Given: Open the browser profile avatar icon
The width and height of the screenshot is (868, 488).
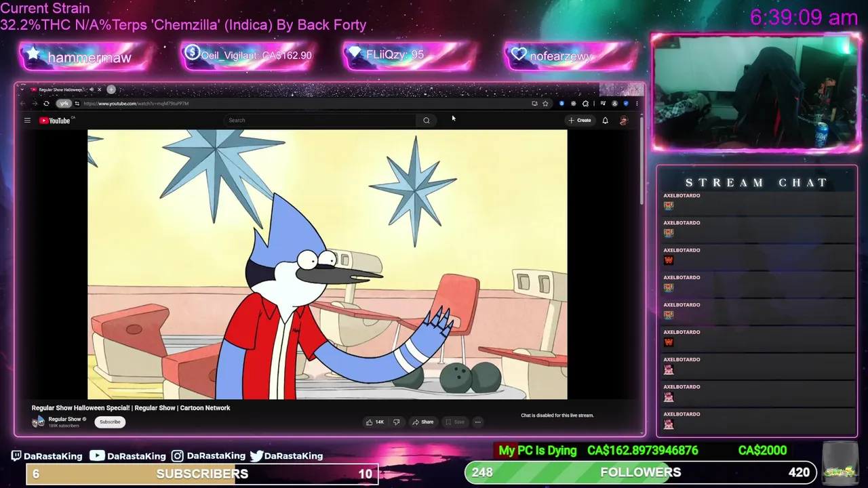Looking at the screenshot, I should tap(614, 104).
